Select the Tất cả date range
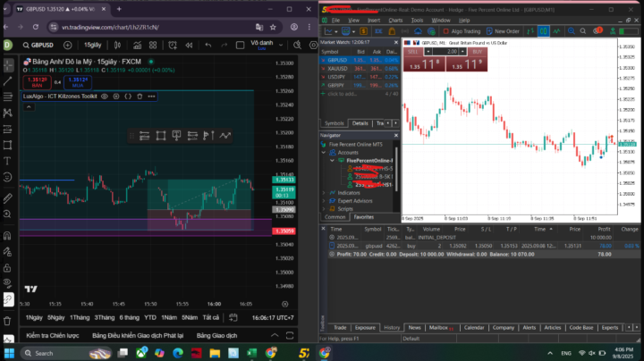This screenshot has height=361, width=644. pos(211,317)
